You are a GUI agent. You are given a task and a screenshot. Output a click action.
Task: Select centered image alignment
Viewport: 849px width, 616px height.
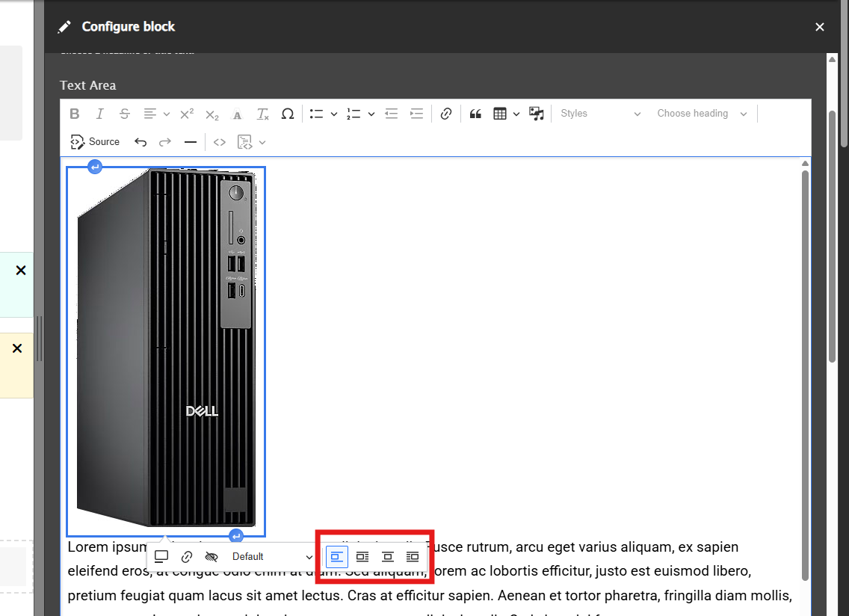(388, 557)
